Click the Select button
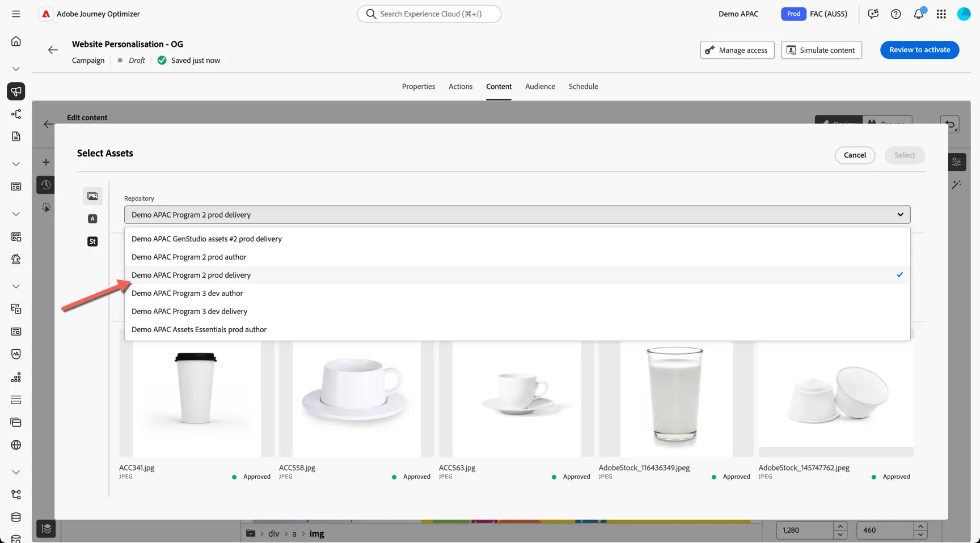Screen dimensions: 980x543 click(x=905, y=155)
